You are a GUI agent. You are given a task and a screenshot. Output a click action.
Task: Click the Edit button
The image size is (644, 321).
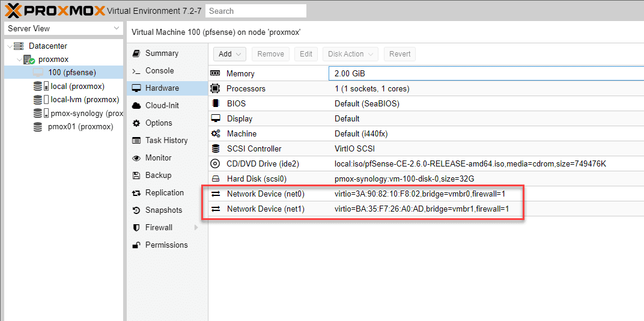306,54
